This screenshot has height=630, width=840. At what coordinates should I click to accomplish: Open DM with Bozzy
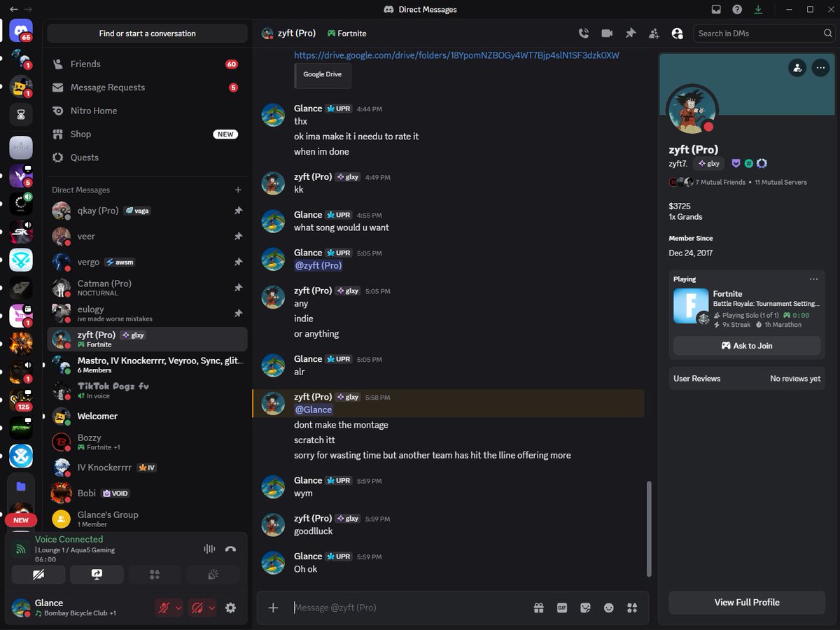coord(147,442)
